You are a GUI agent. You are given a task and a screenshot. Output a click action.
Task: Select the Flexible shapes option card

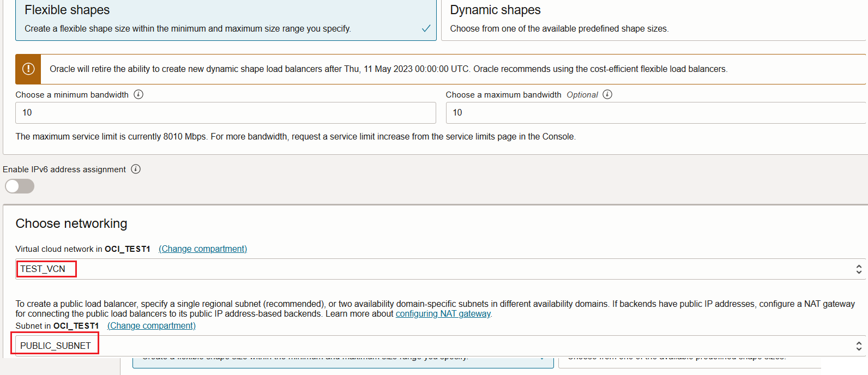tap(218, 20)
